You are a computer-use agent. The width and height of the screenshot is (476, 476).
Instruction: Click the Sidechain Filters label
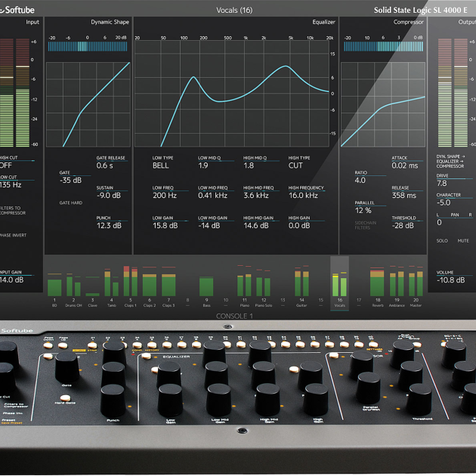(365, 225)
